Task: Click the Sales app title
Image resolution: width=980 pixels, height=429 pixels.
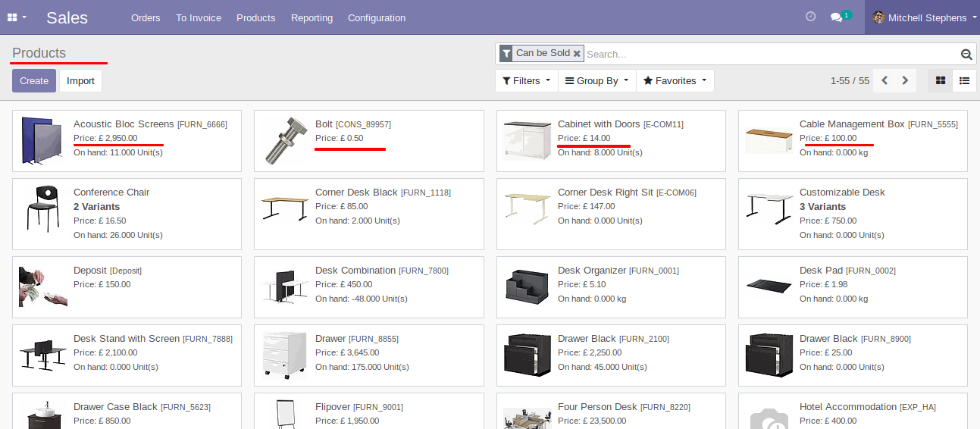Action: click(x=67, y=17)
